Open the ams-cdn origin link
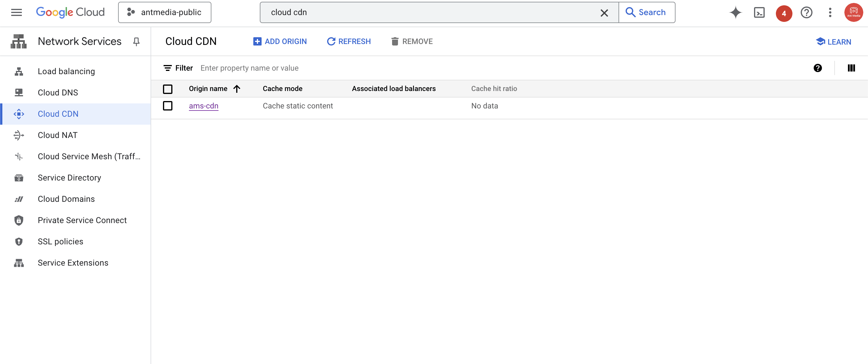The height and width of the screenshot is (364, 868). point(203,106)
